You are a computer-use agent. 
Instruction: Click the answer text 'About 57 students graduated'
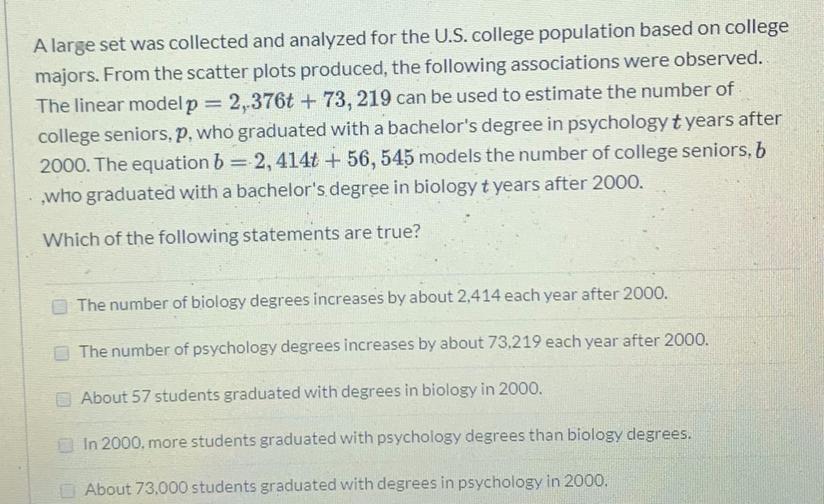pos(311,393)
